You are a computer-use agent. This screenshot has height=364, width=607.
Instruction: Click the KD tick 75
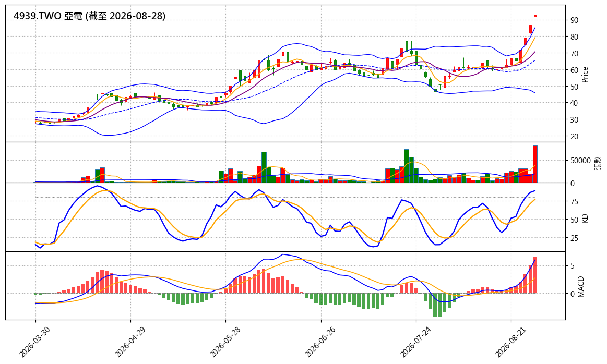tap(574, 201)
